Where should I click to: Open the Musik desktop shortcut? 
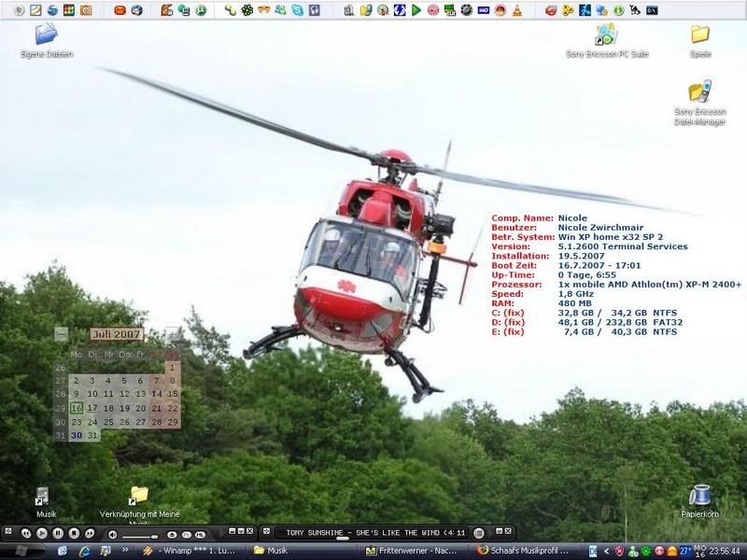pyautogui.click(x=44, y=496)
